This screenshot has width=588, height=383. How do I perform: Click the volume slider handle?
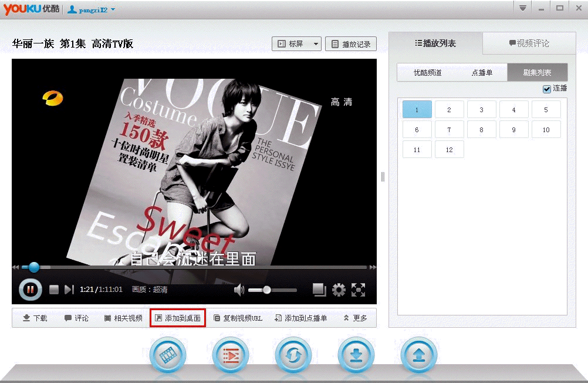click(267, 290)
